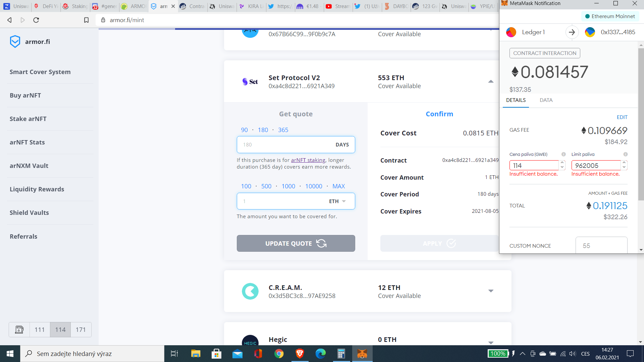Open the arNXM Vault menu item
This screenshot has height=362, width=644.
coord(29,166)
